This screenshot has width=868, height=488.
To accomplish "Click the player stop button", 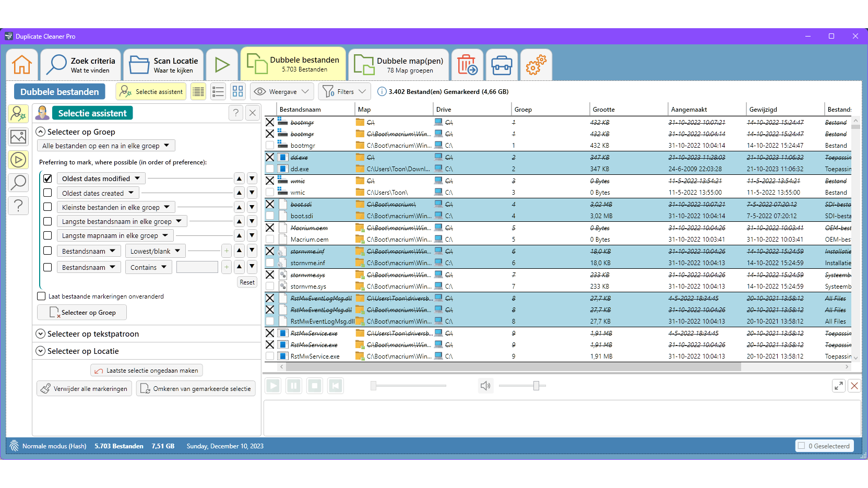I will coord(315,386).
